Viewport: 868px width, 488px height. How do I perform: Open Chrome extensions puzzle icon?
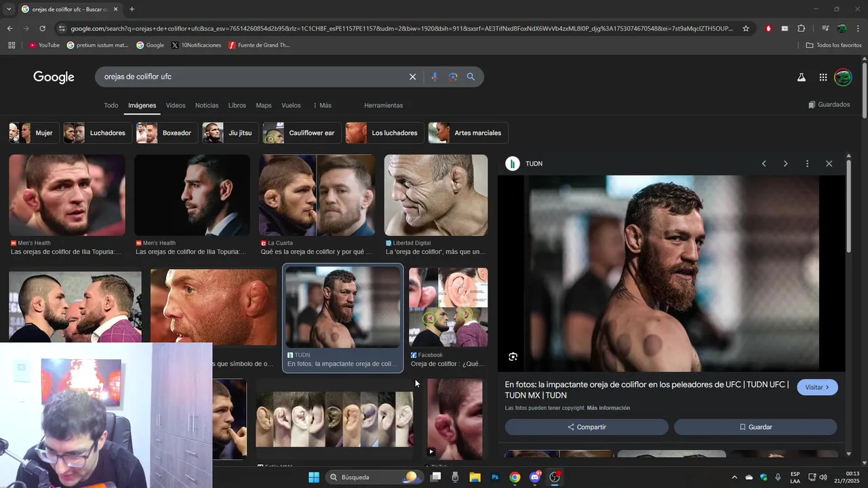point(801,28)
